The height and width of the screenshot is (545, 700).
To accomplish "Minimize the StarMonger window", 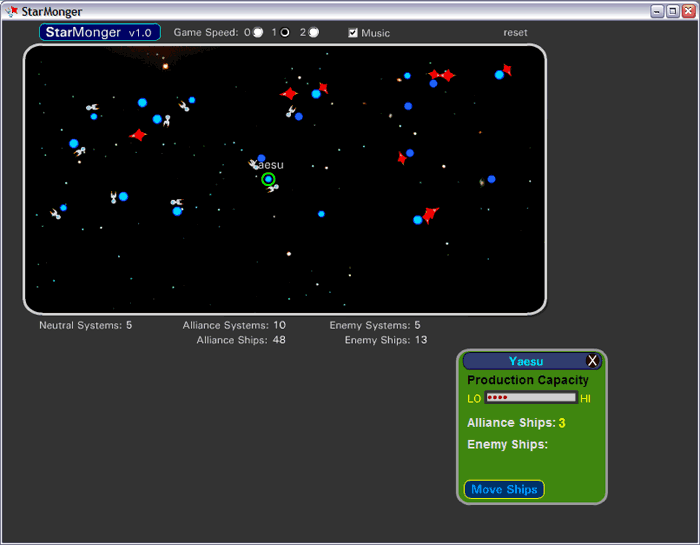I will (x=657, y=11).
